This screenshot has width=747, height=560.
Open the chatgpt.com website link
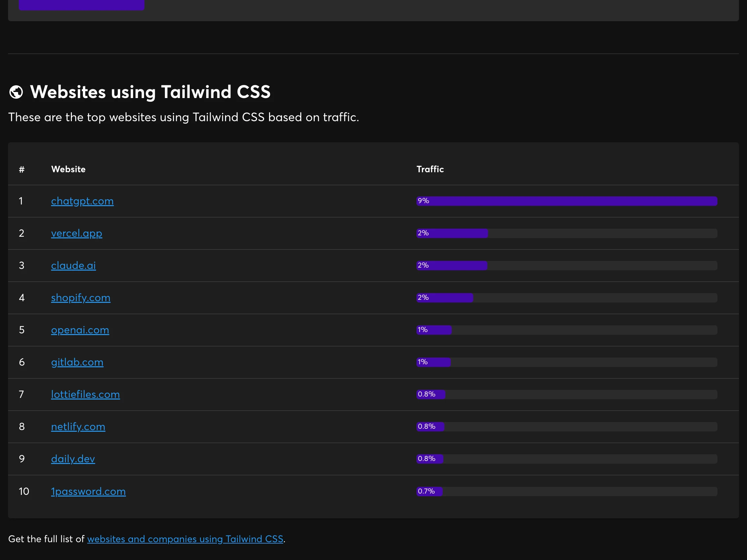82,201
